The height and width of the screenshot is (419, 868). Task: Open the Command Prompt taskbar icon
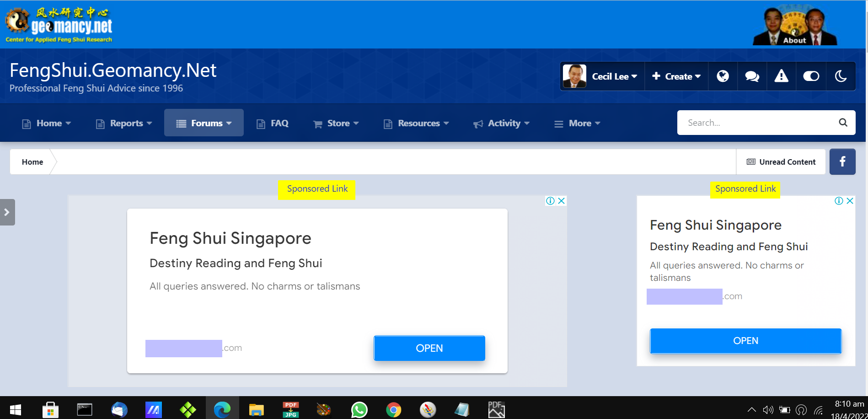pyautogui.click(x=85, y=409)
